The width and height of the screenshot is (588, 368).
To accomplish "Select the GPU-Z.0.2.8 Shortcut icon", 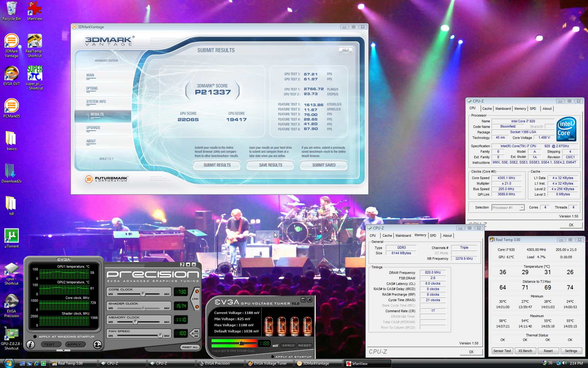I will (11, 339).
